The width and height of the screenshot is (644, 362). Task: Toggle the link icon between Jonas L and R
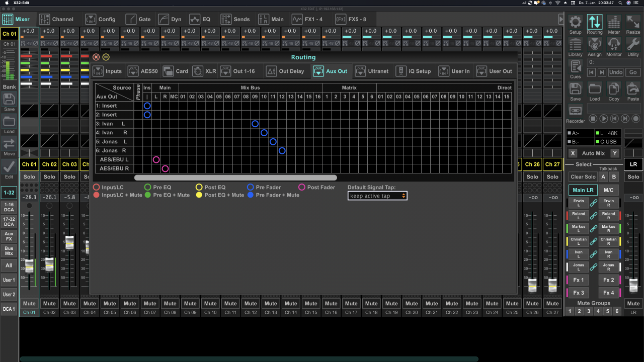coord(594,267)
